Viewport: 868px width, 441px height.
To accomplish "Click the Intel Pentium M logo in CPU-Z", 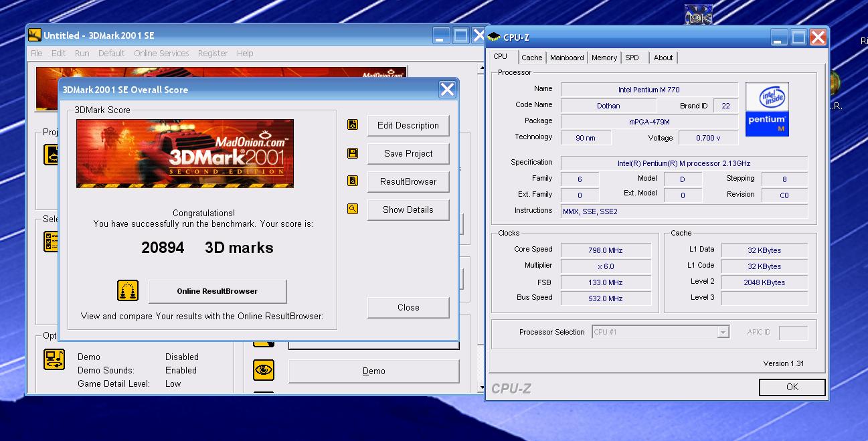I will [767, 110].
